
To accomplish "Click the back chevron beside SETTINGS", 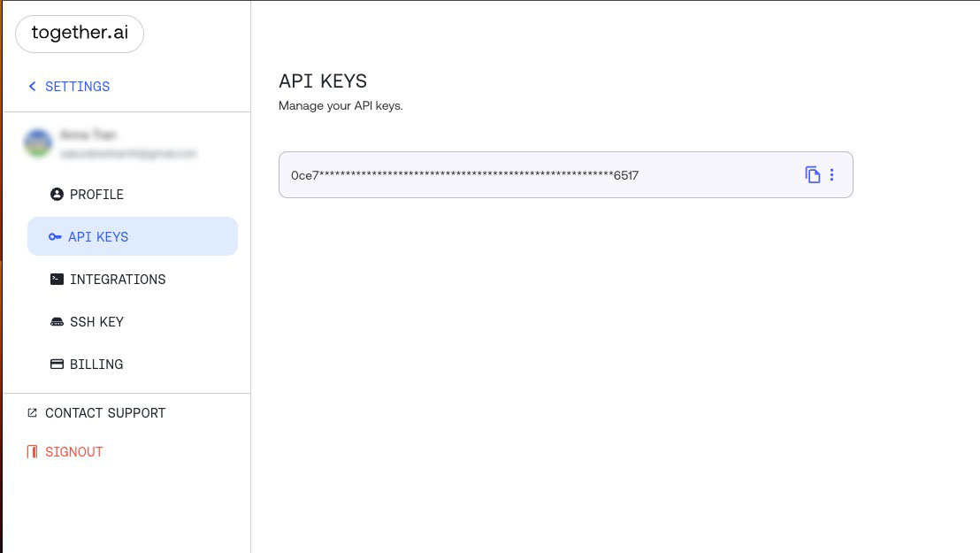I will 33,86.
